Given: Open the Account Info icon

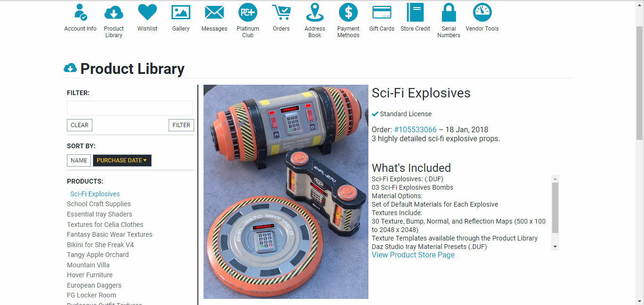Looking at the screenshot, I should pyautogui.click(x=81, y=12).
